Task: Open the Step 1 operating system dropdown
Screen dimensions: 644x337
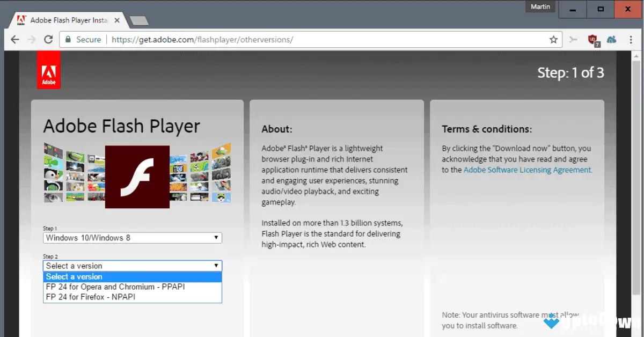Action: (132, 237)
